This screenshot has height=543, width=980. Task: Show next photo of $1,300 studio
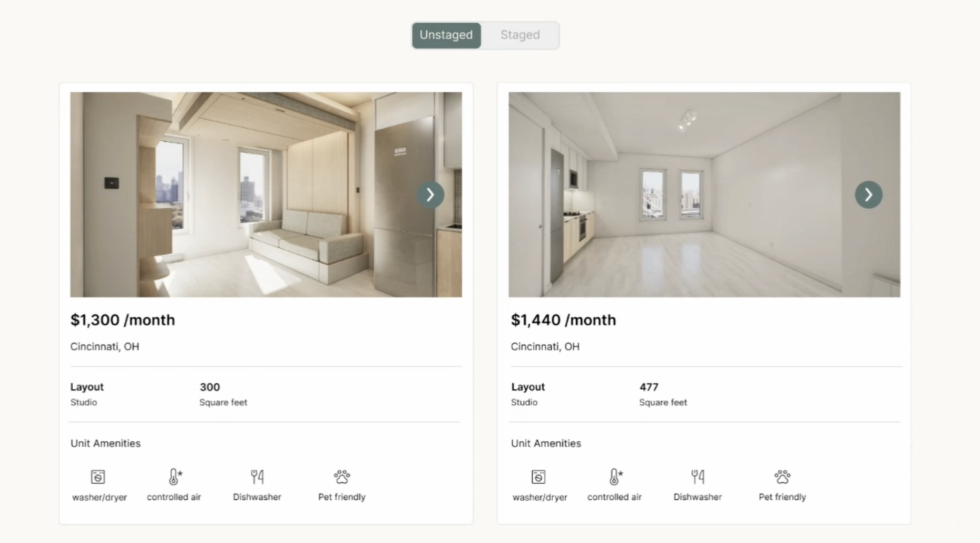point(430,195)
